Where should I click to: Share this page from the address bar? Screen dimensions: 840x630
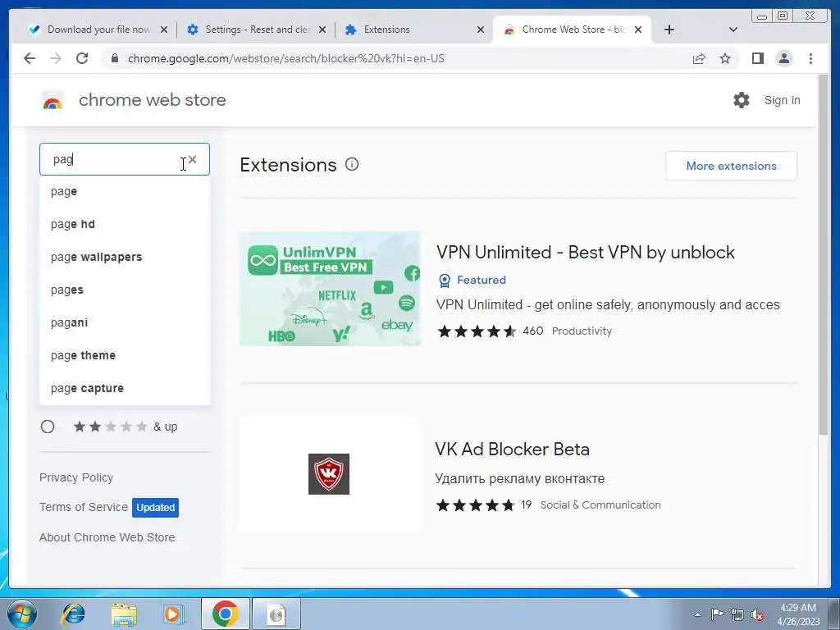pos(699,58)
